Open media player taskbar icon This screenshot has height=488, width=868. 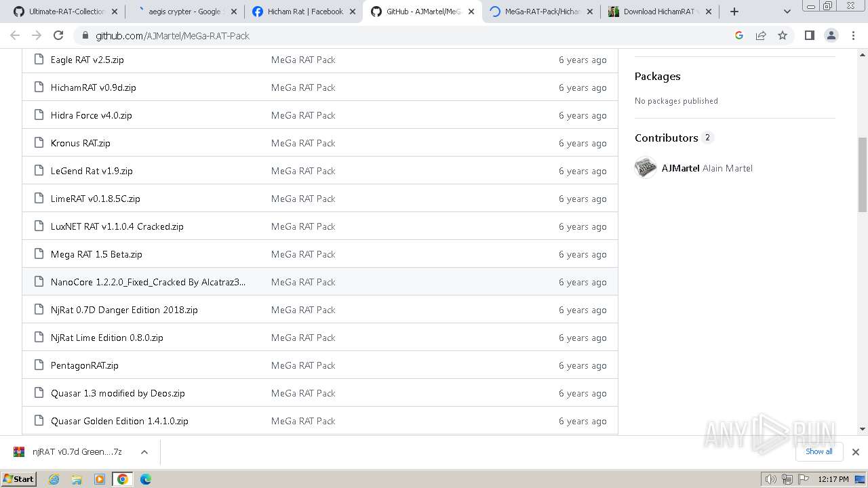[99, 479]
